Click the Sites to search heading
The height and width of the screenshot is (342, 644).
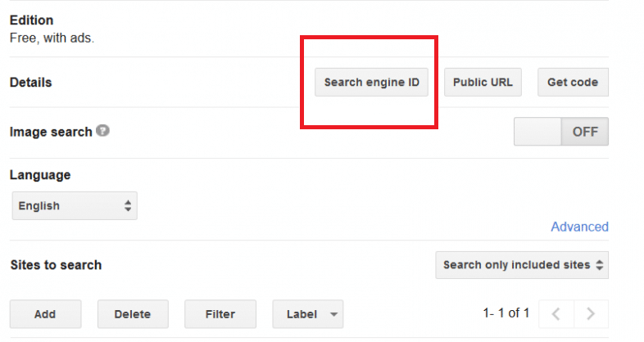coord(56,265)
